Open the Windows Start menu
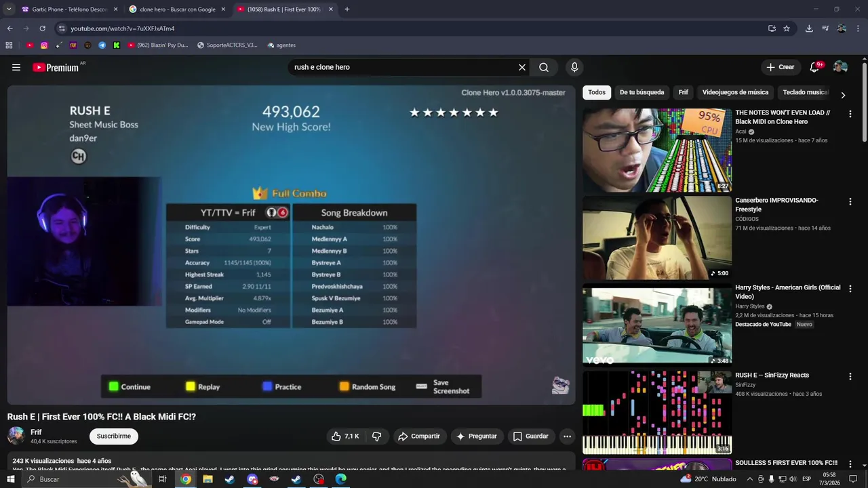868x488 pixels. point(11,479)
